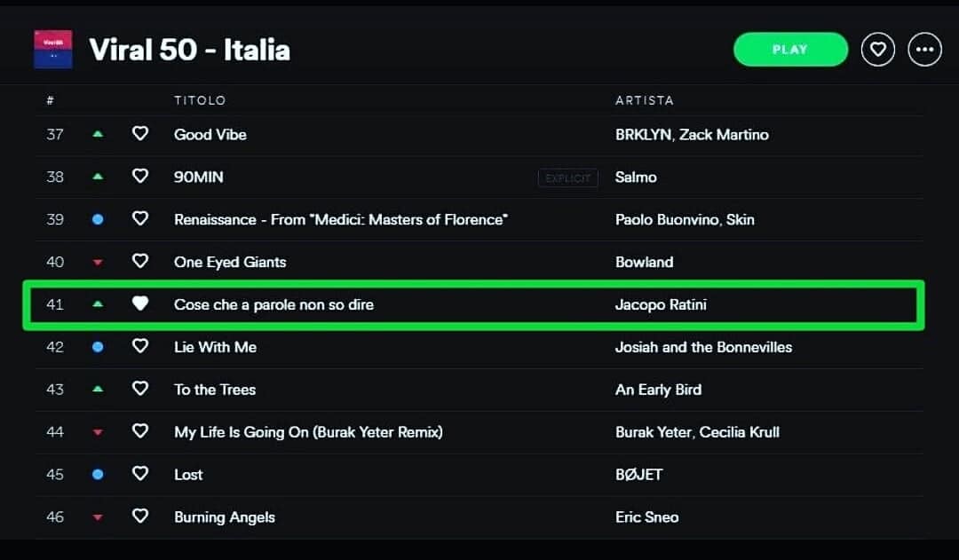Open the Viral 50 Italia cover thumbnail
The height and width of the screenshot is (560, 959).
(x=52, y=50)
